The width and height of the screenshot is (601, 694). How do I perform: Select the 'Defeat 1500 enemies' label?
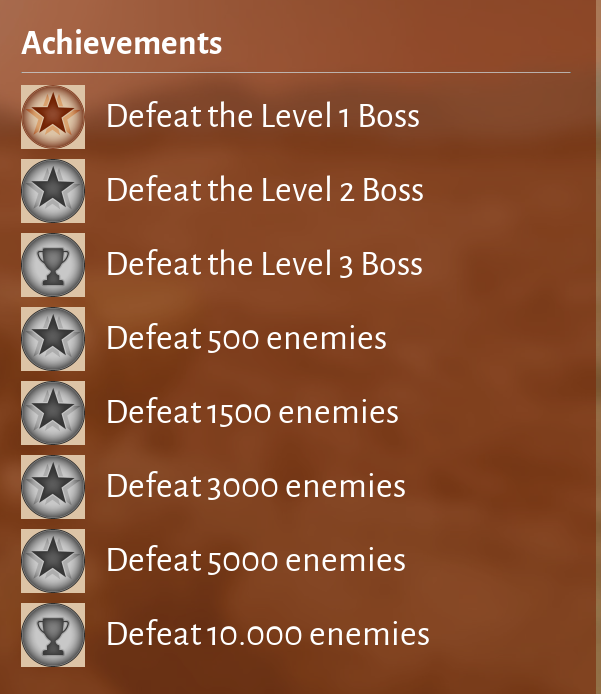(252, 412)
